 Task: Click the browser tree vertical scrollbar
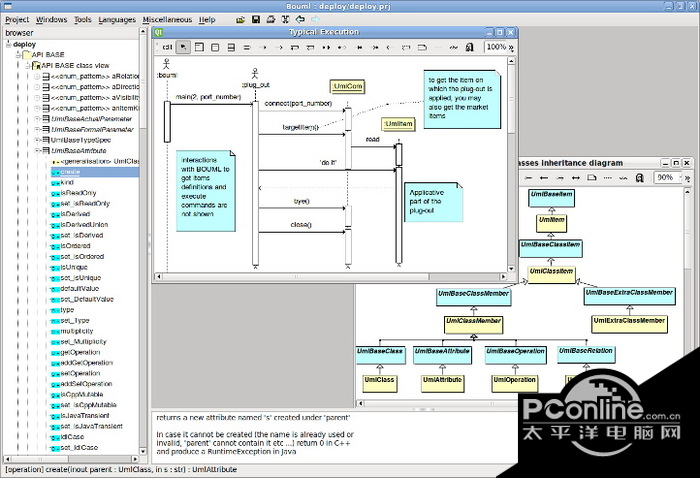144,250
